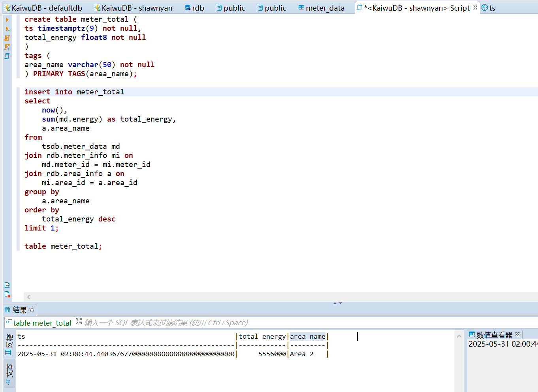The width and height of the screenshot is (538, 392).
Task: Run the SQL statement with the play icon
Action: pyautogui.click(x=7, y=20)
